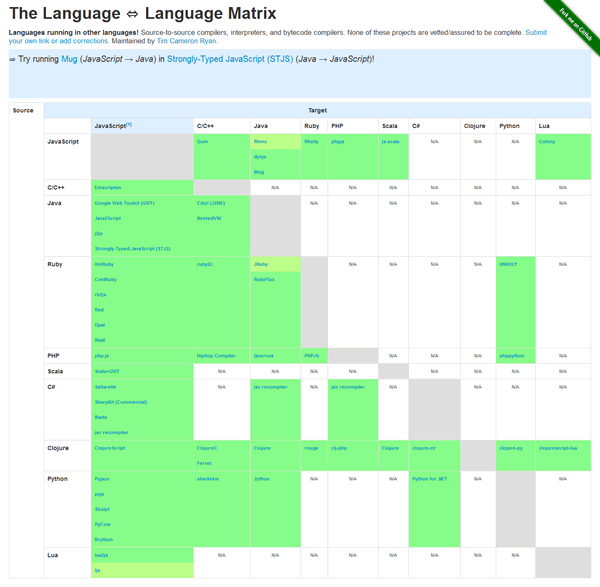600x587 pixels.
Task: Open Mug link in the blue banner
Action: pos(69,59)
